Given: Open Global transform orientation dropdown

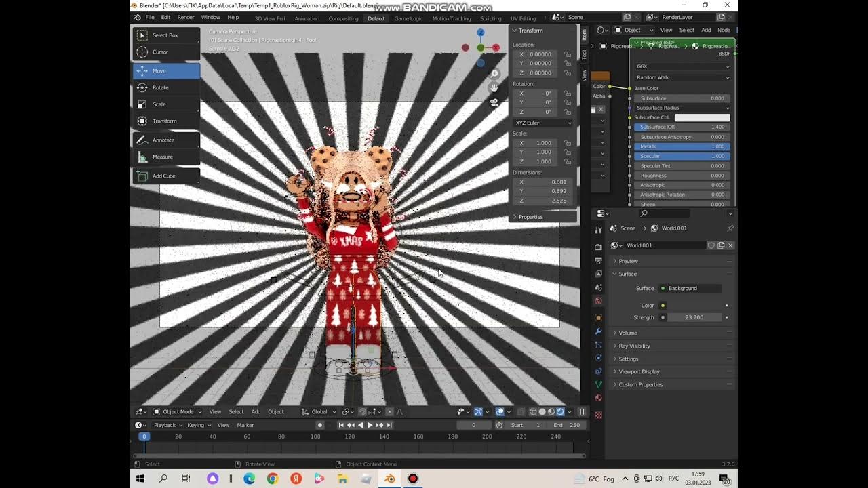Looking at the screenshot, I should click(x=319, y=411).
